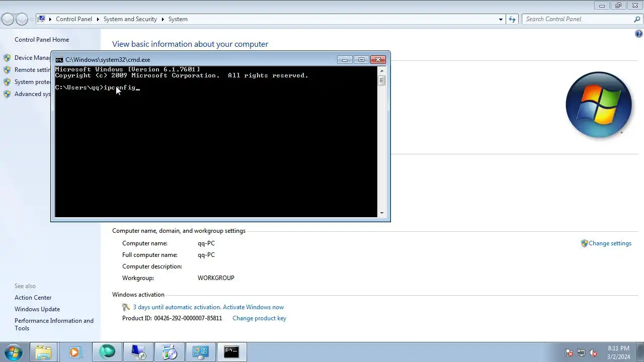Click the shield icon beside System protection
The height and width of the screenshot is (362, 644).
point(7,82)
